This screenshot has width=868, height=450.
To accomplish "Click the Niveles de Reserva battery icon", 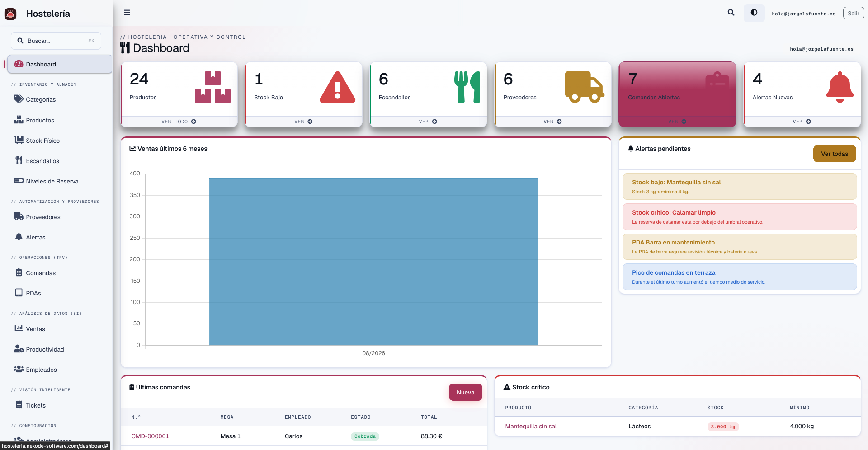I will coord(19,181).
